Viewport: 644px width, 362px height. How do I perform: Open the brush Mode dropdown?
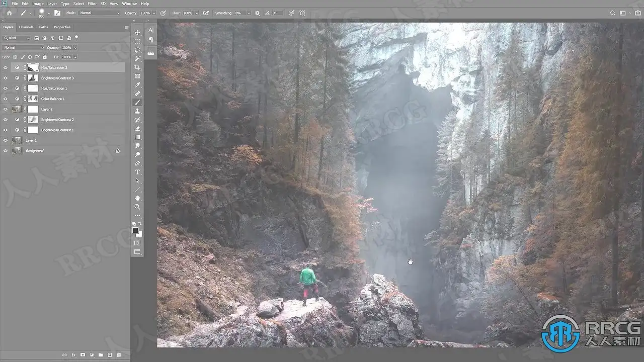click(x=100, y=13)
